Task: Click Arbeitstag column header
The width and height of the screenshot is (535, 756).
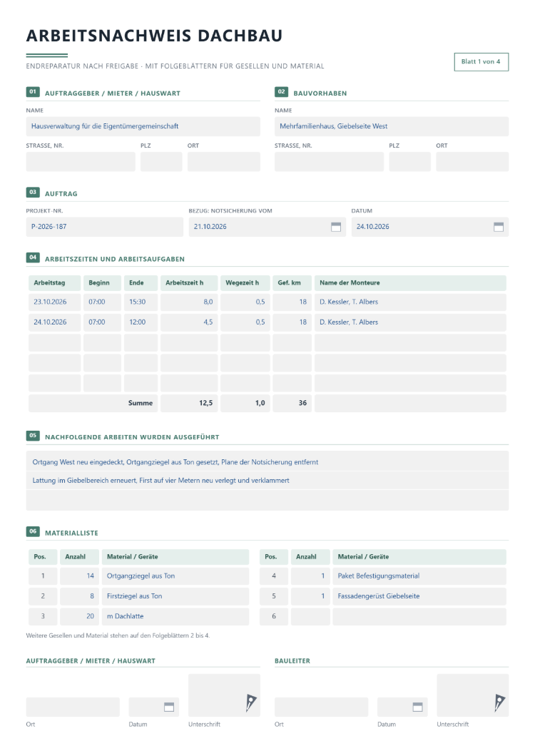Action: coord(54,283)
